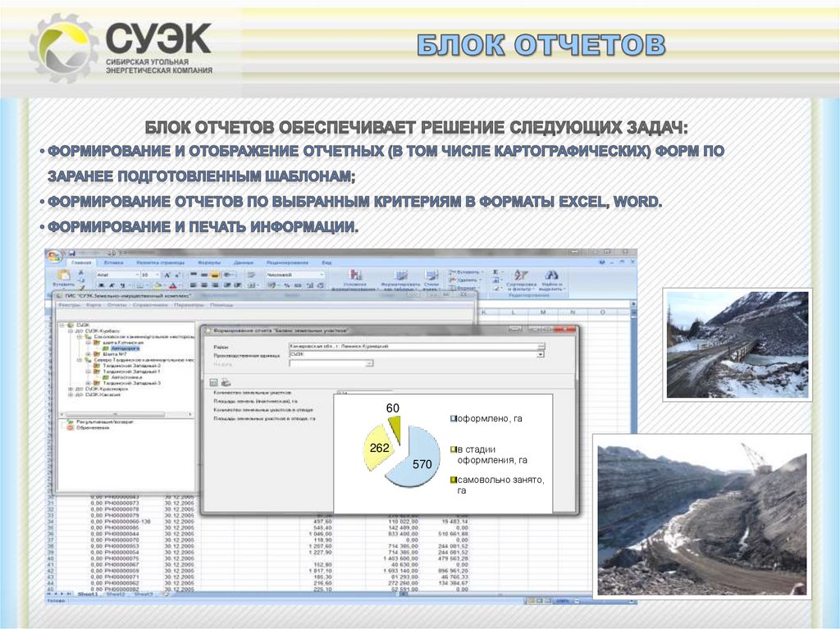The height and width of the screenshot is (629, 840).
Task: Open the Карта menu in the GIS window
Action: (94, 305)
